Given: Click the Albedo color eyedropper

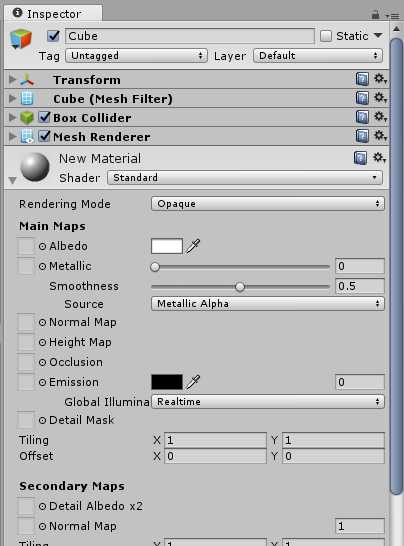Looking at the screenshot, I should pyautogui.click(x=193, y=246).
